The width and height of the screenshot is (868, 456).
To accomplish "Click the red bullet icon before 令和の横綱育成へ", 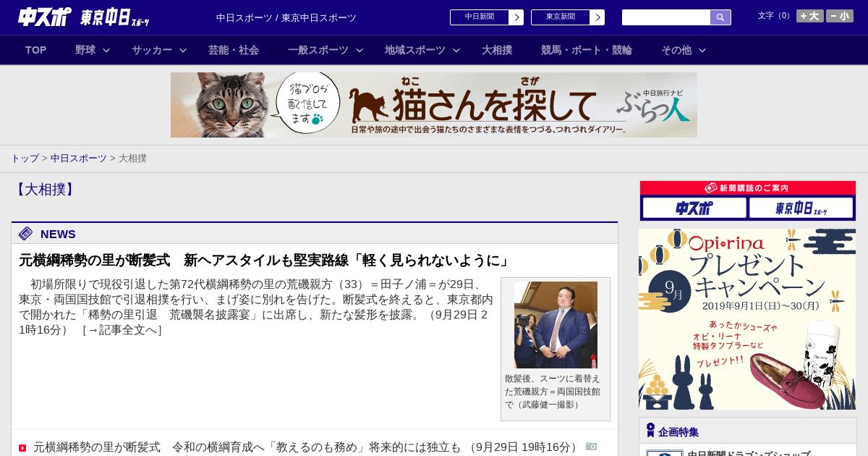I will 22,448.
